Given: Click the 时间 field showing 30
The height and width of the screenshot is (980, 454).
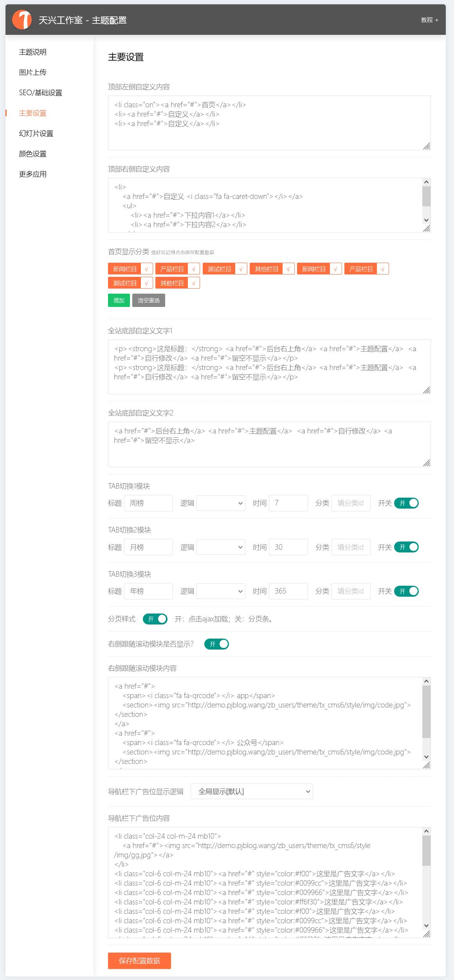Looking at the screenshot, I should pos(288,547).
